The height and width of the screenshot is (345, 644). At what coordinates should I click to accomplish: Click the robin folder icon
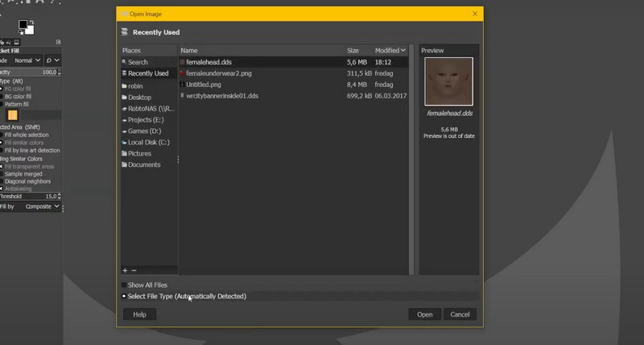124,86
